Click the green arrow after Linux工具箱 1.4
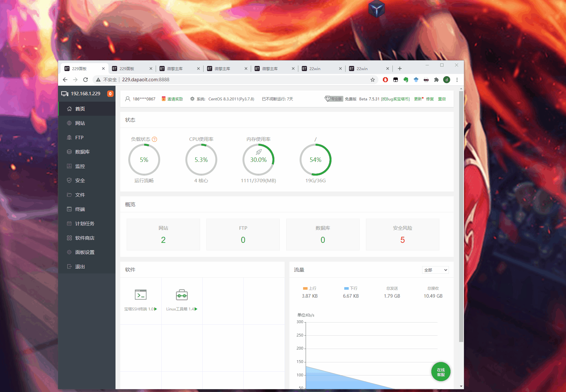This screenshot has height=392, width=566. coord(196,309)
